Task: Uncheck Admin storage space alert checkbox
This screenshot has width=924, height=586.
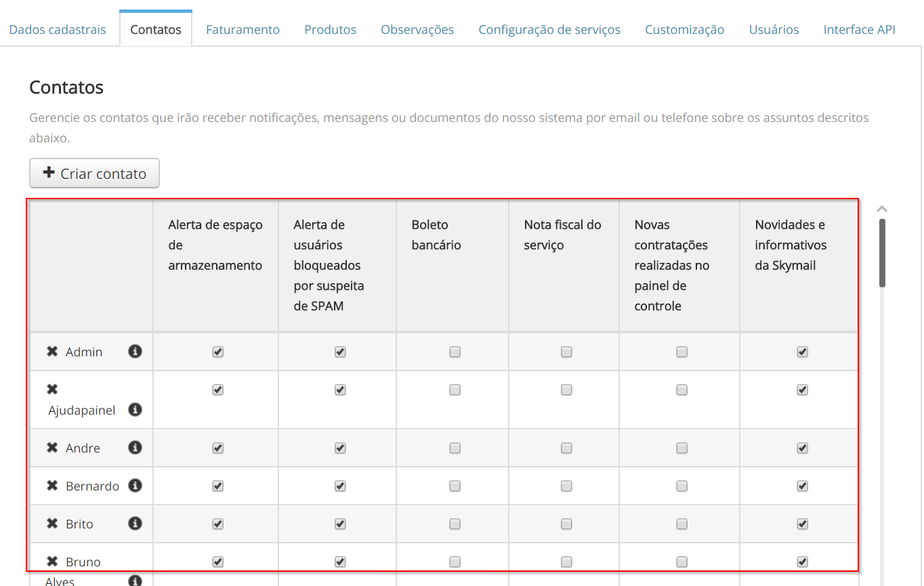Action: [217, 352]
